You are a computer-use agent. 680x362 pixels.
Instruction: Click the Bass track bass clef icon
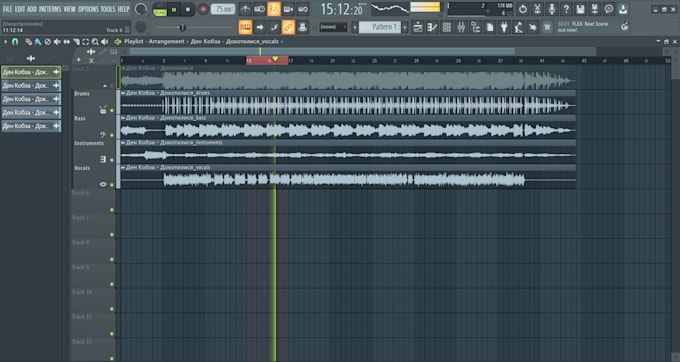click(x=103, y=135)
